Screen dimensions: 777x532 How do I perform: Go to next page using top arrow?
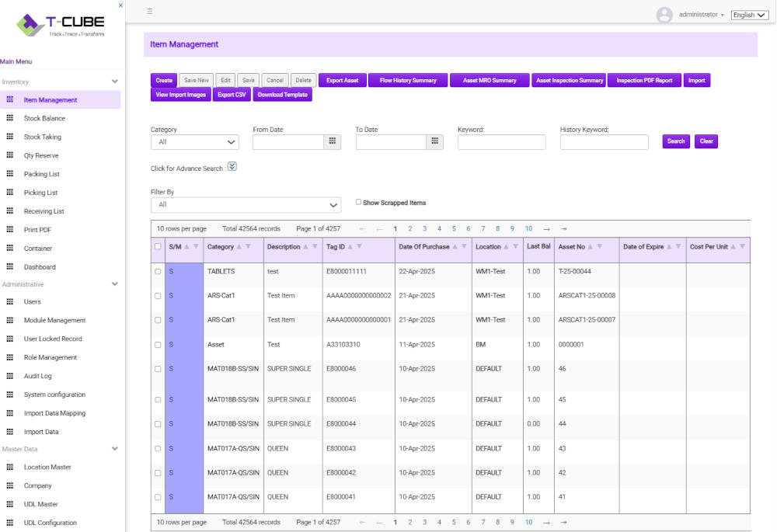pyautogui.click(x=546, y=229)
